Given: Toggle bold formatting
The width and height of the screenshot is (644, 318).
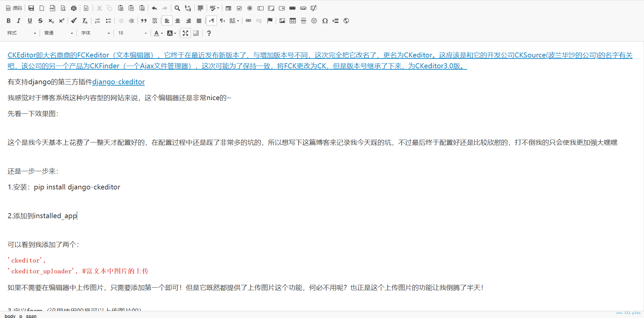Looking at the screenshot, I should pyautogui.click(x=8, y=21).
